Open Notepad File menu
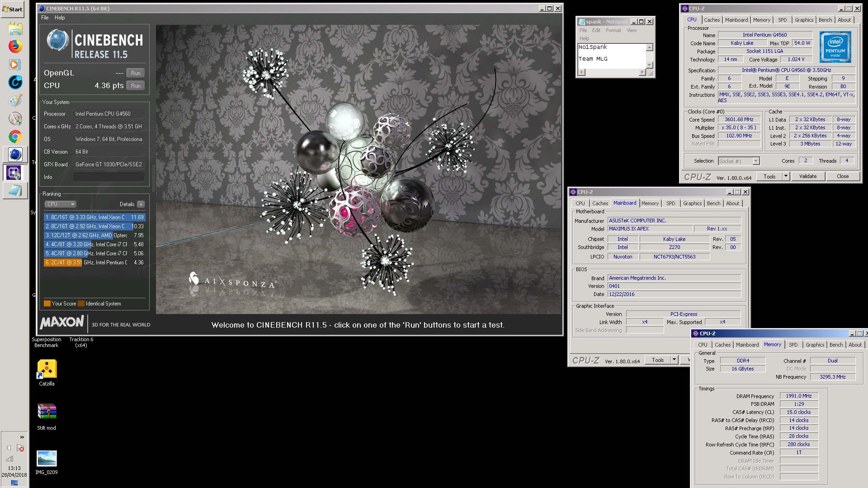Screen dimensions: 868x488 coord(583,30)
